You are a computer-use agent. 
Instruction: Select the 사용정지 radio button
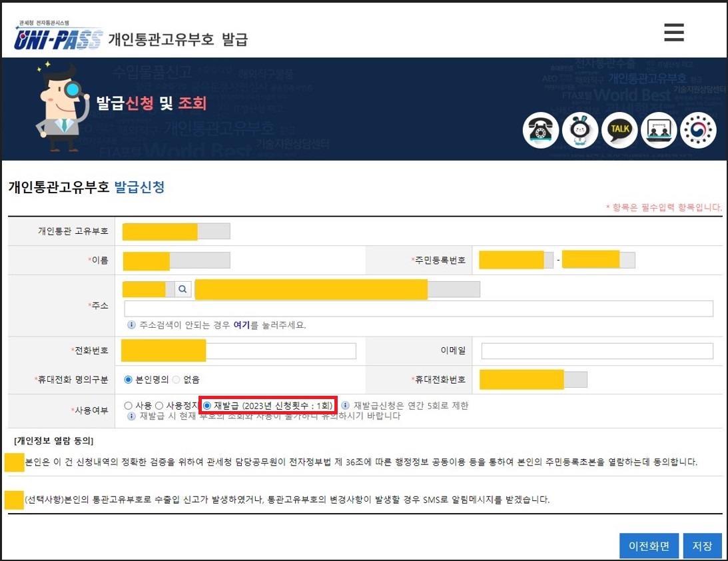[x=159, y=405]
